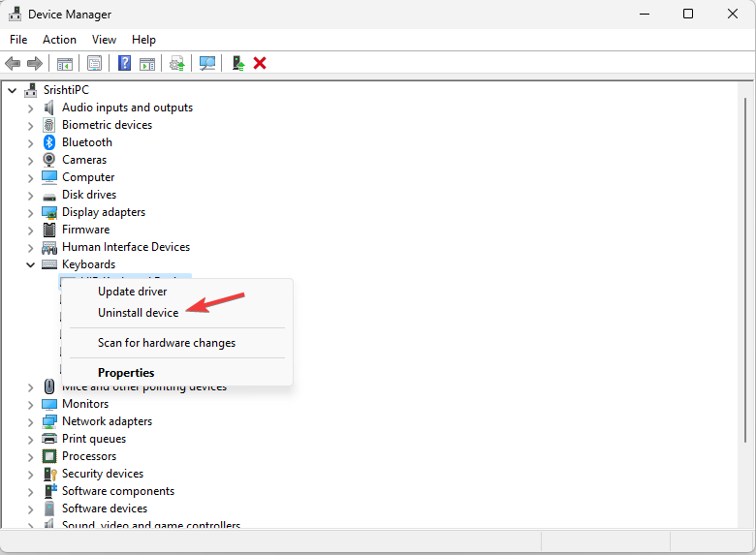
Task: Expand the Disk drives chevron
Action: click(x=30, y=196)
